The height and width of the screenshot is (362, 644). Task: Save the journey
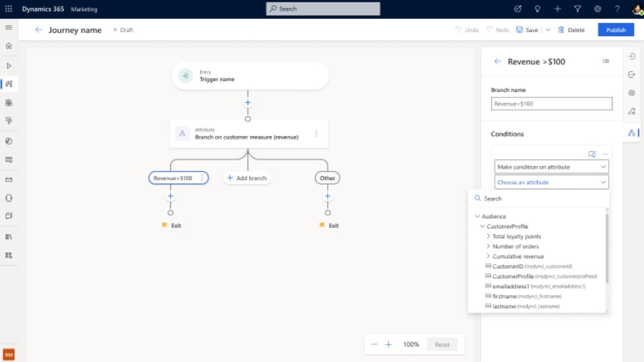click(527, 30)
